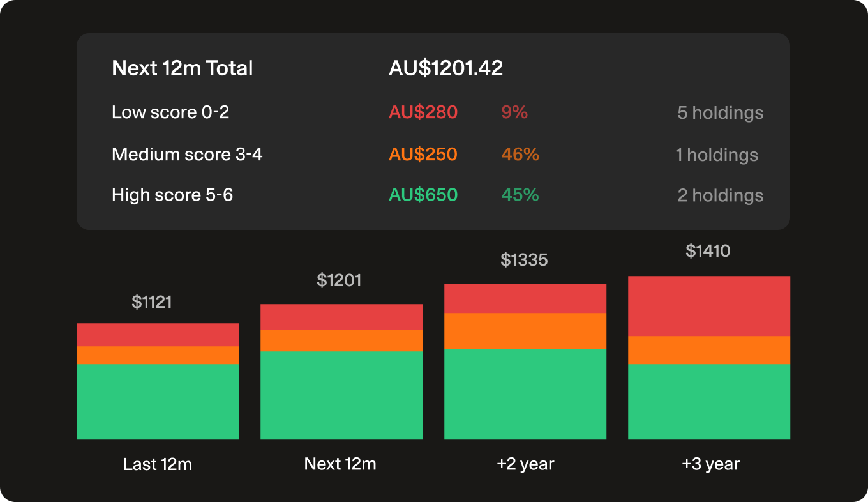Viewport: 868px width, 502px height.
Task: Select the +2 year axis label
Action: tap(525, 464)
